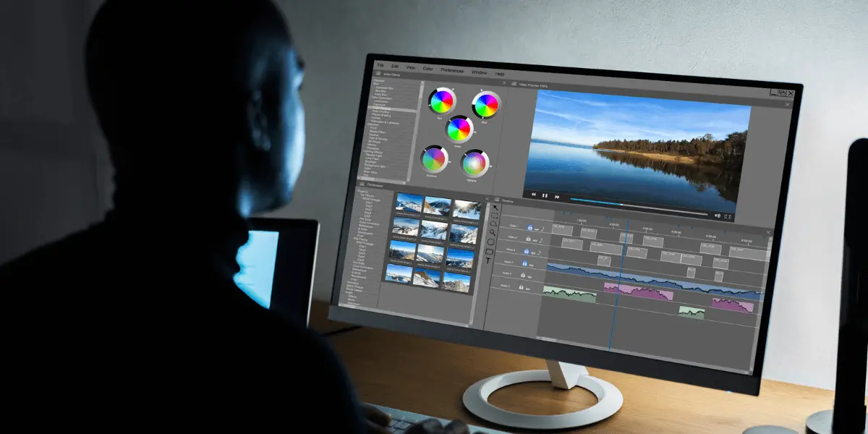Toggle the lock on Video 3 track
The width and height of the screenshot is (868, 434).
pos(527,250)
